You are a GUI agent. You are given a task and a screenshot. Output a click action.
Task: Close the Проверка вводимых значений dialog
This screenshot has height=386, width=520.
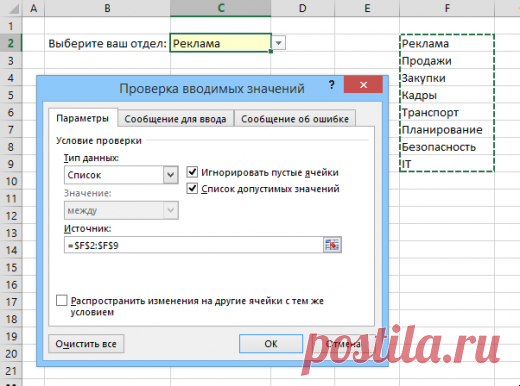[363, 85]
